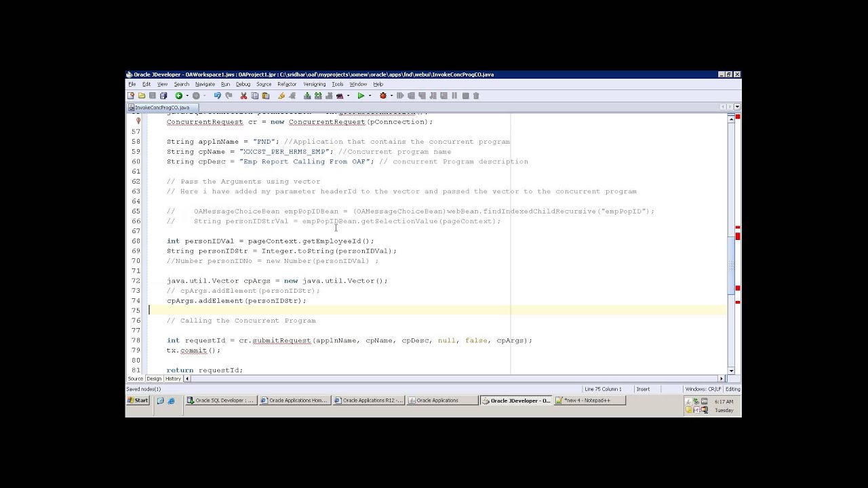Screen dimensions: 868x488
Task: Switch to Oracle Applications Home taskbar button
Action: point(294,401)
